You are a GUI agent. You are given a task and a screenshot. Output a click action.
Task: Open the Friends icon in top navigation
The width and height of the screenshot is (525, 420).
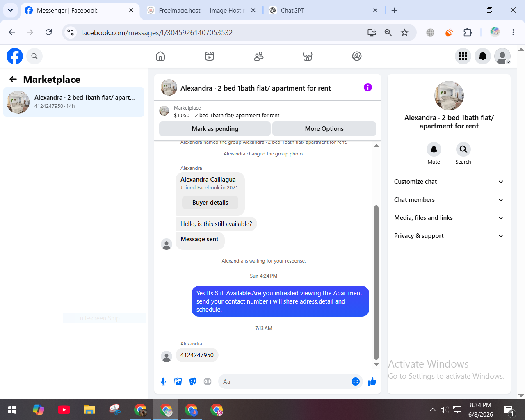(x=259, y=56)
